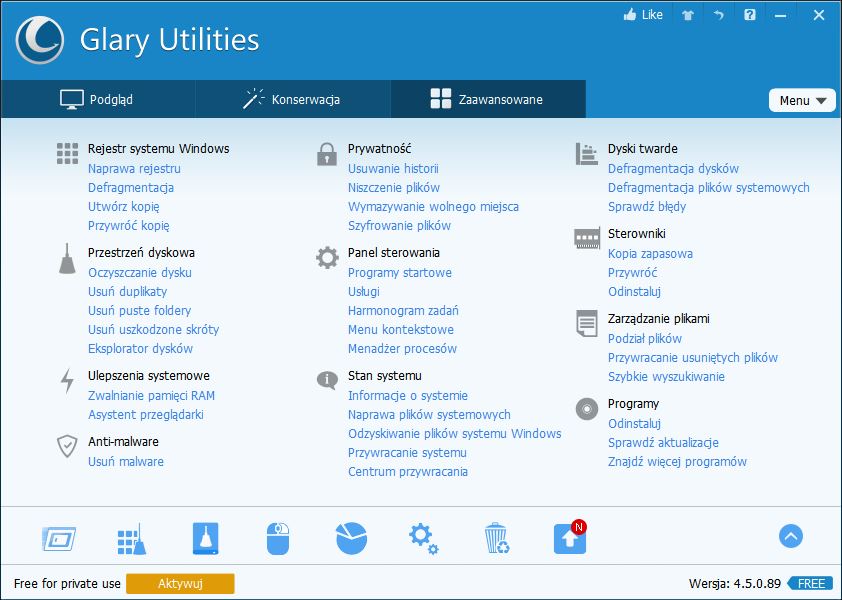
Task: Collapse the bottom toolbar with round chevron
Action: [x=790, y=536]
